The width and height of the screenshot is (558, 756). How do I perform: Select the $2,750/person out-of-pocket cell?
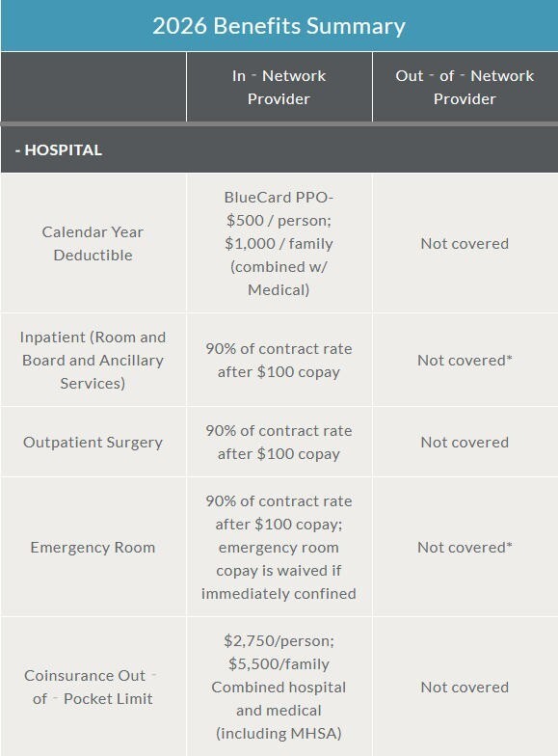point(279,687)
